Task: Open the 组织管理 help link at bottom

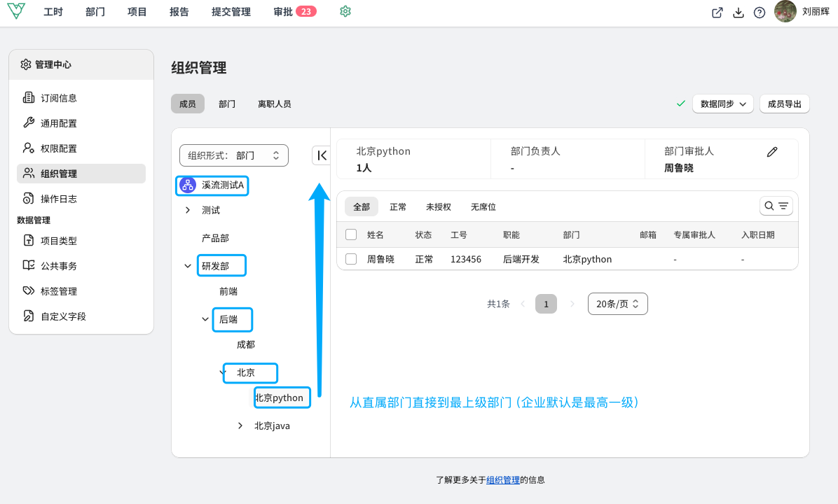Action: click(x=503, y=479)
